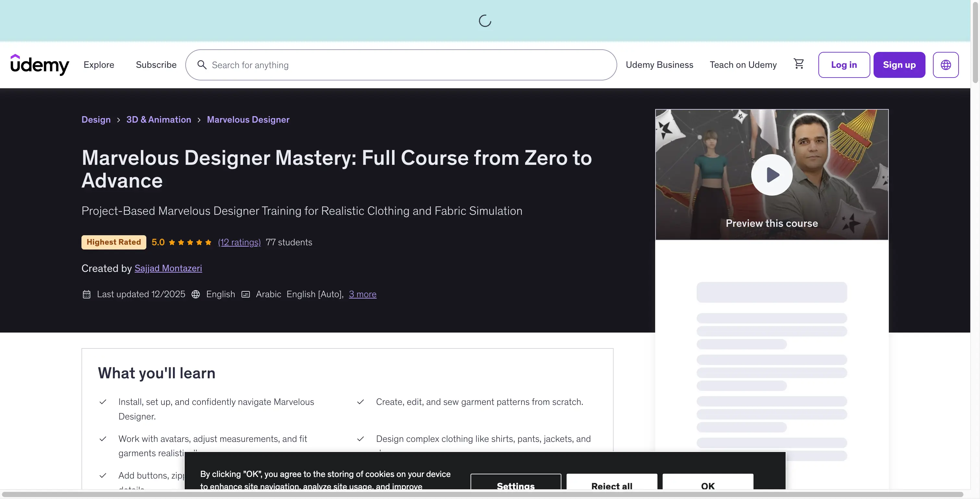View instructor Sajjad Montazeri's profile
The width and height of the screenshot is (980, 499).
pos(168,268)
